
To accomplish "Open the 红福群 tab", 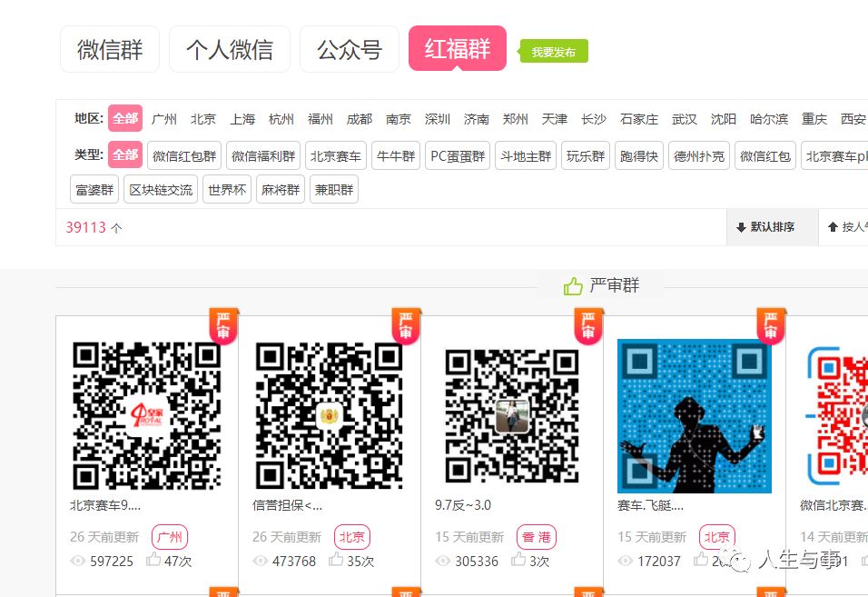I will coord(458,48).
